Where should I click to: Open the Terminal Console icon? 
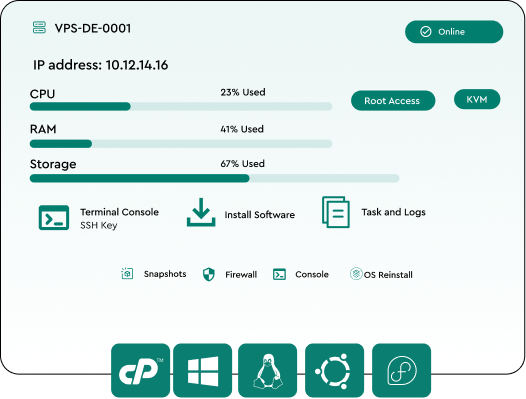coord(54,218)
